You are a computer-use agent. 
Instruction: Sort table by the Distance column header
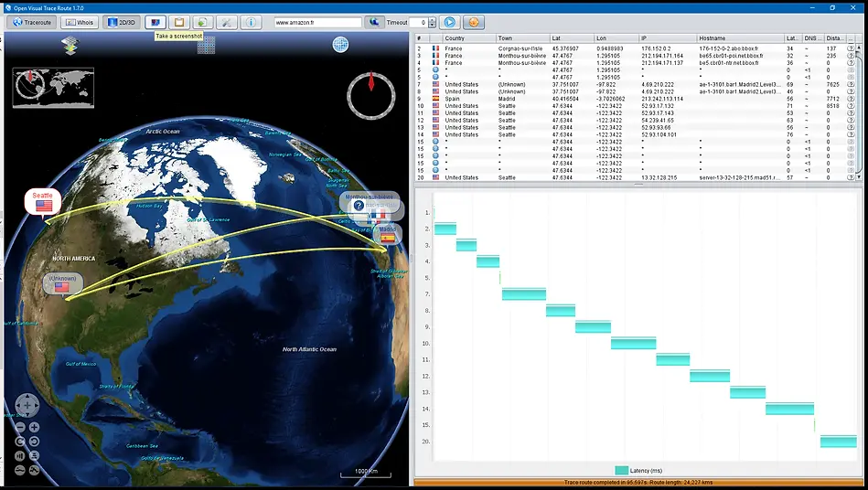pyautogui.click(x=835, y=38)
